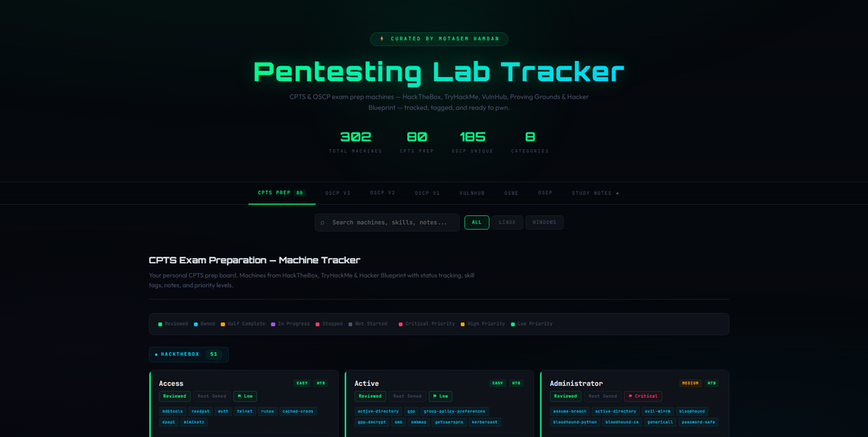The image size is (868, 437).
Task: Click the kerberoast skill tag
Action: coord(485,422)
